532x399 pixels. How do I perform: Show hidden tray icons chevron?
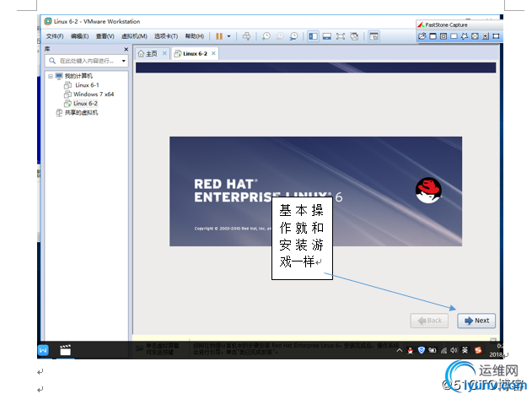point(400,350)
